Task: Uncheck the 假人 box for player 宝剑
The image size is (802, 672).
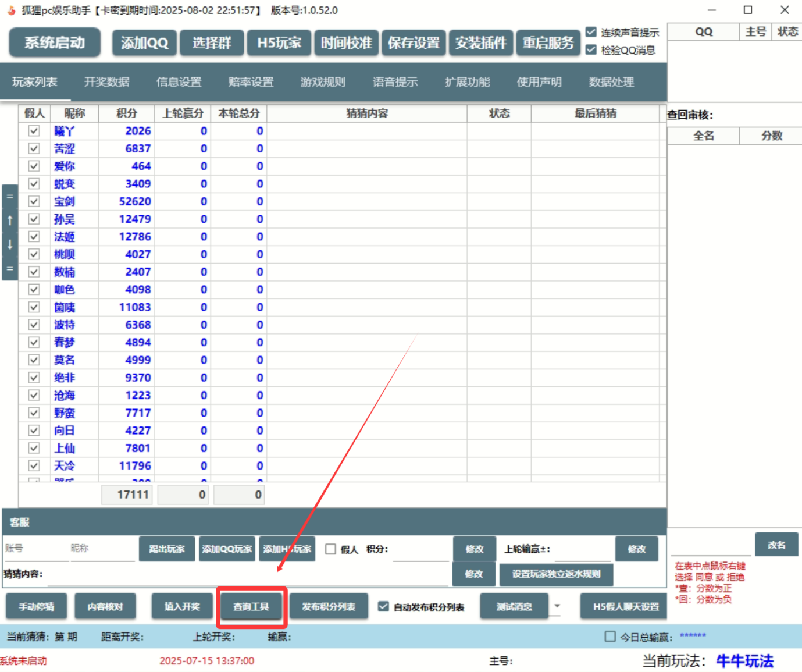Action: click(34, 201)
